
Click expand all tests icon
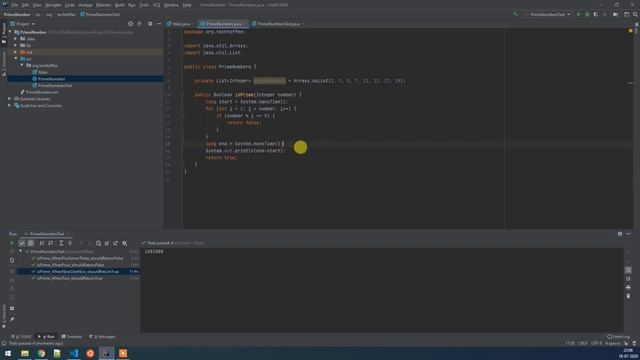coord(61,243)
